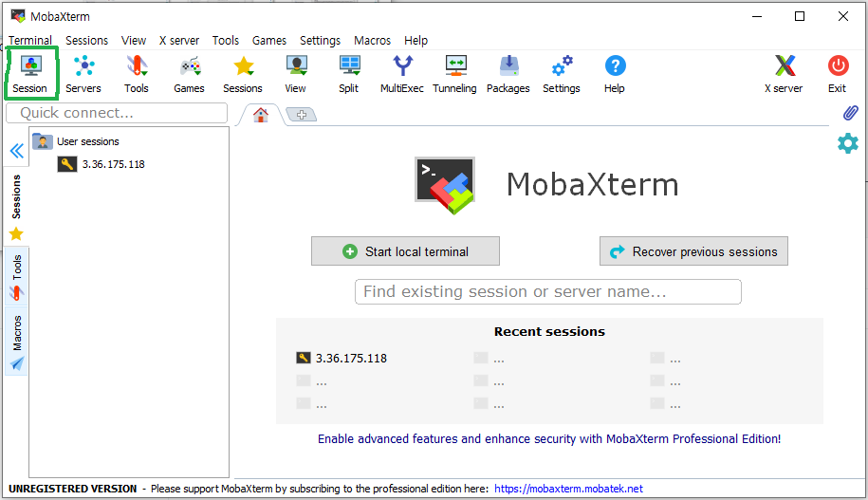Open recent session 3.36.175.118
Image resolution: width=868 pixels, height=500 pixels.
point(342,359)
